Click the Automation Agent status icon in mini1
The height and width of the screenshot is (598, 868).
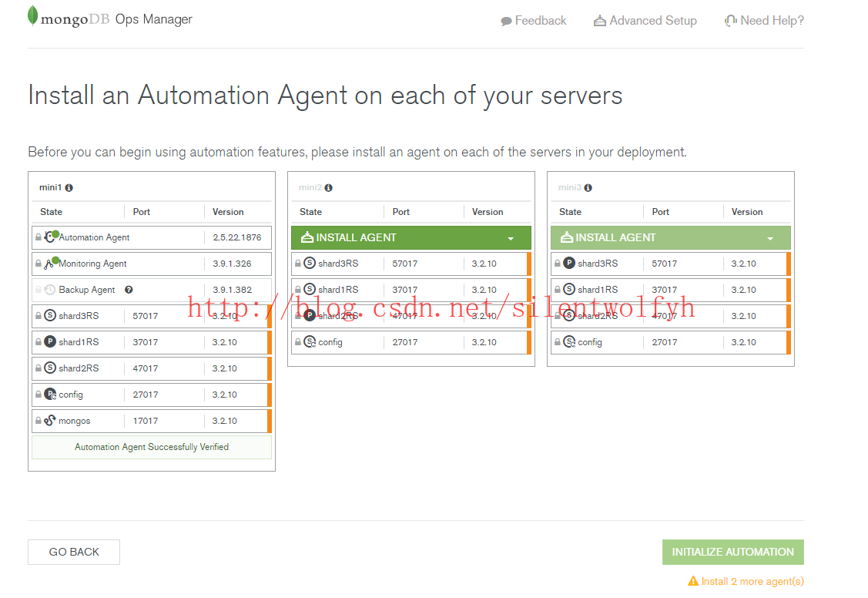[x=51, y=237]
